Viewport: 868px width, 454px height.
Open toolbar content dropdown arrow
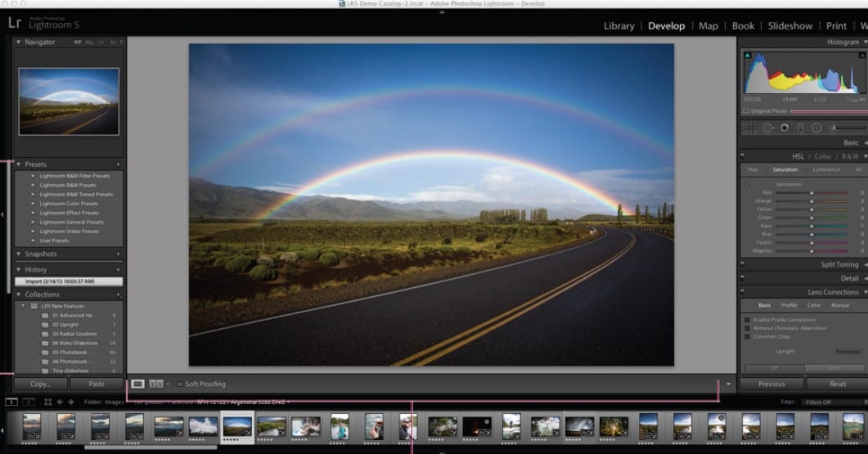coord(728,384)
